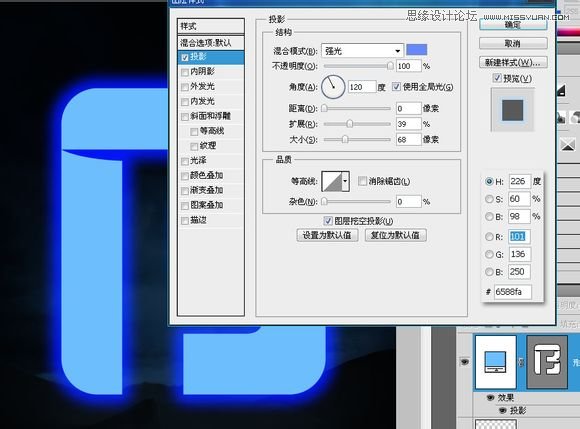Click the saturation field showing 60
Screen dimensions: 580x429
tap(520, 199)
